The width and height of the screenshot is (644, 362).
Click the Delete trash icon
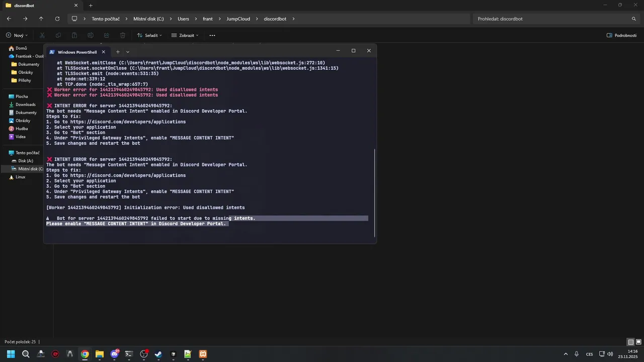click(123, 35)
